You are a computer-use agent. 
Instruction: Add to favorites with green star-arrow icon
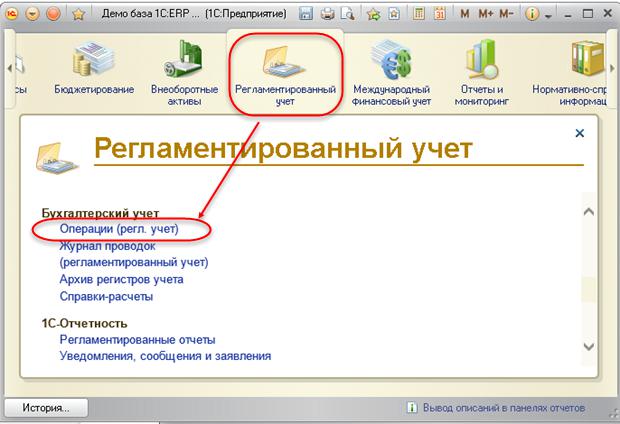tap(373, 14)
